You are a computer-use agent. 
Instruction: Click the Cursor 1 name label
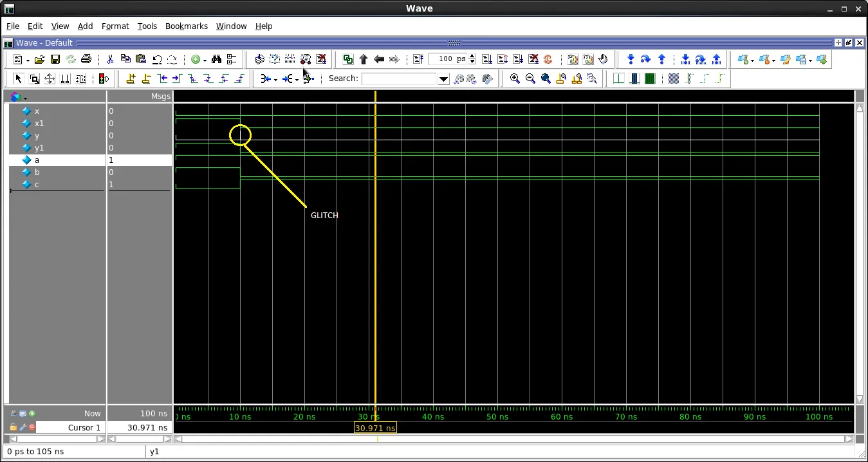click(x=84, y=427)
